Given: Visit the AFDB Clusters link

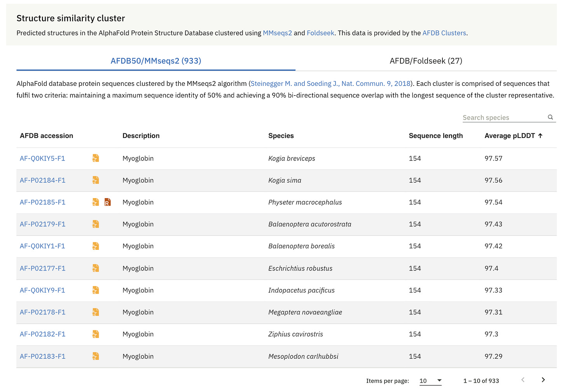Looking at the screenshot, I should [444, 33].
